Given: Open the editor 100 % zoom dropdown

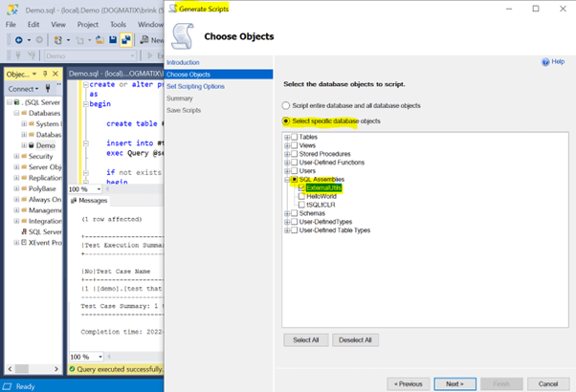Looking at the screenshot, I should coord(99,189).
